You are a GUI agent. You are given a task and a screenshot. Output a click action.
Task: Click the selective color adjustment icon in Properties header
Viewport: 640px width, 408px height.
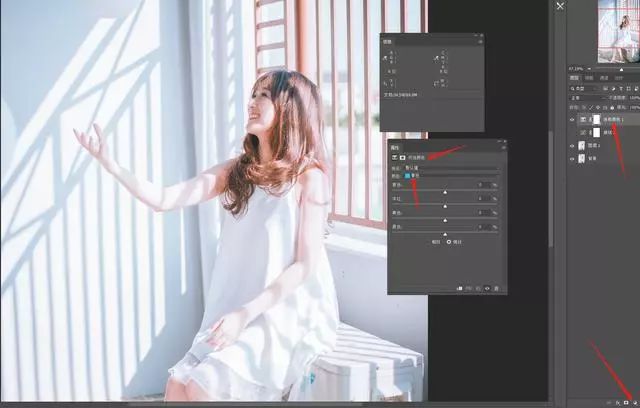(395, 157)
